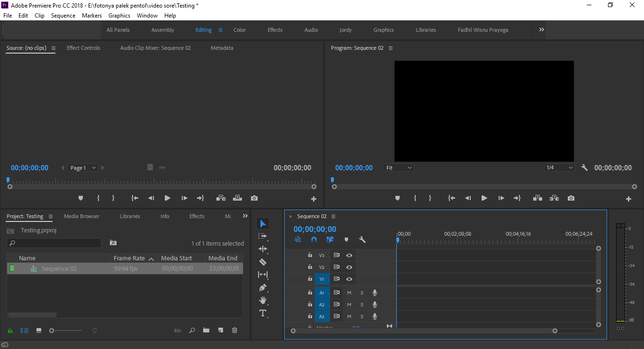Screen dimensions: 644x349
Task: Switch to the Effect Controls tab
Action: (83, 48)
